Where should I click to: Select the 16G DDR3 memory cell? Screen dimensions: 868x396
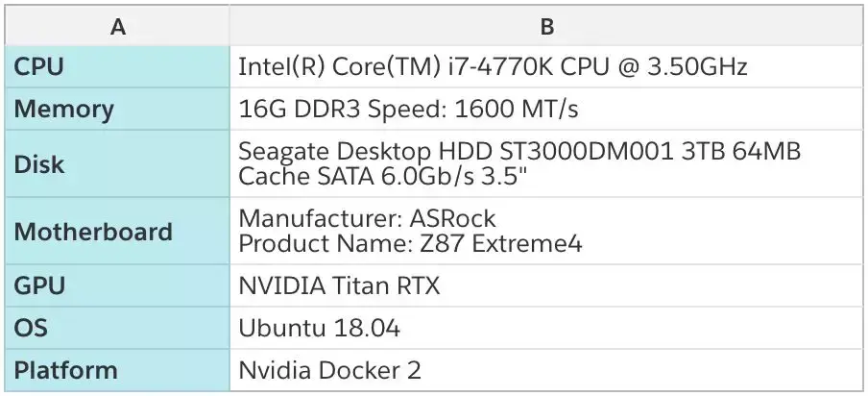[546, 109]
